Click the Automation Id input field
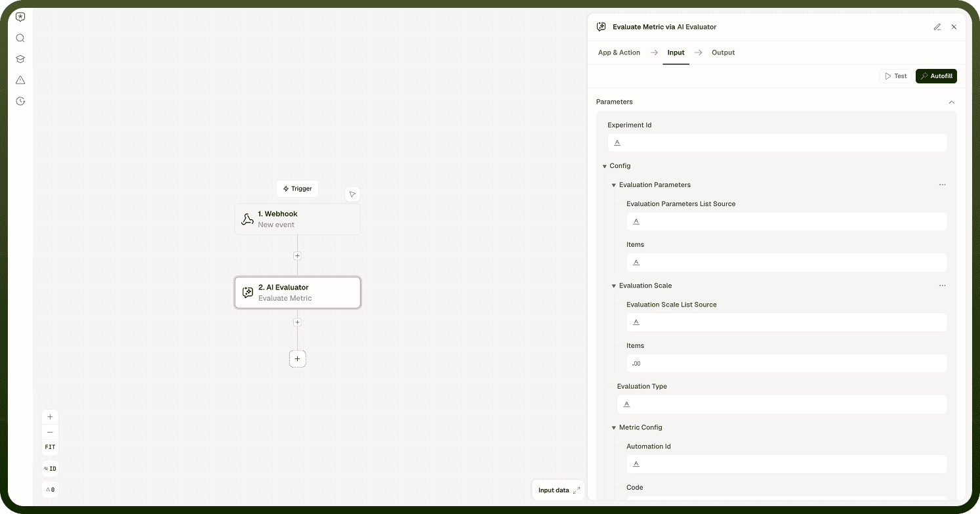This screenshot has width=980, height=514. pyautogui.click(x=786, y=464)
